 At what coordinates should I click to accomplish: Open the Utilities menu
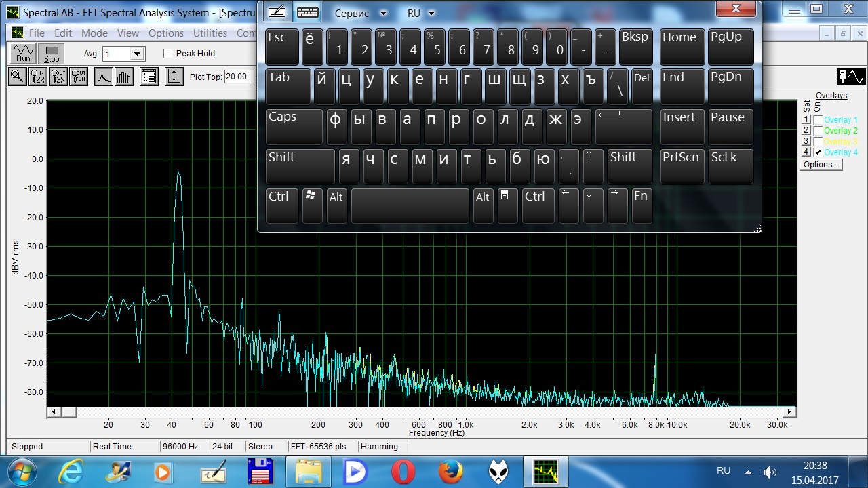[x=210, y=33]
